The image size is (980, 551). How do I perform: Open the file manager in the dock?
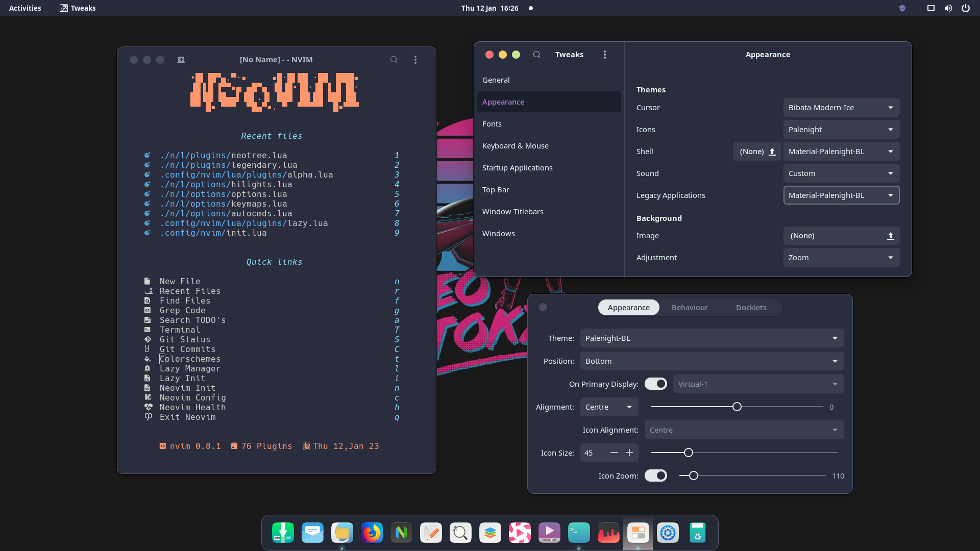click(342, 533)
